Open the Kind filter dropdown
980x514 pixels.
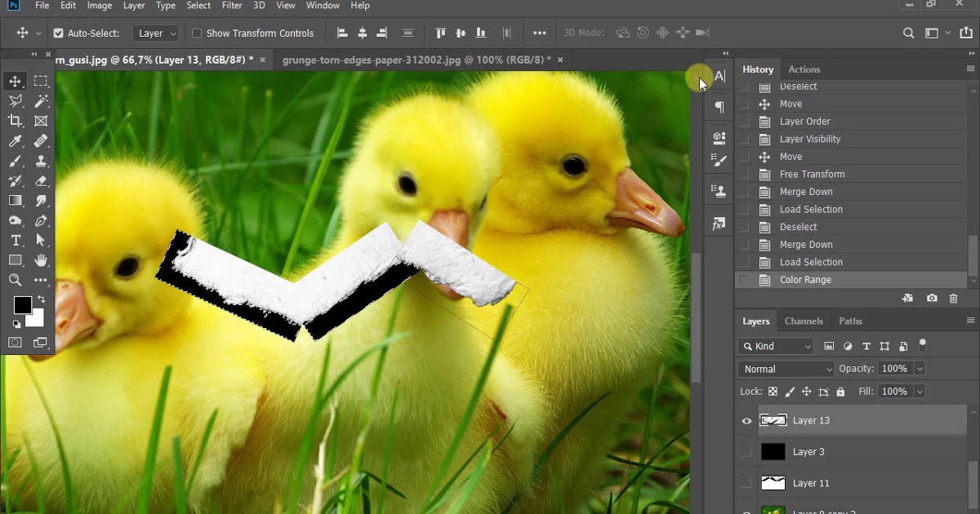click(776, 347)
